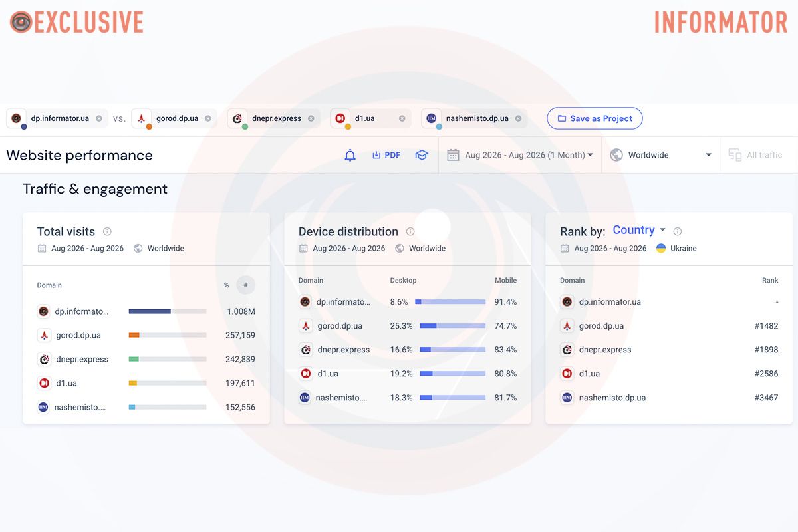Image resolution: width=798 pixels, height=532 pixels.
Task: Open alerts bell icon
Action: (x=350, y=155)
